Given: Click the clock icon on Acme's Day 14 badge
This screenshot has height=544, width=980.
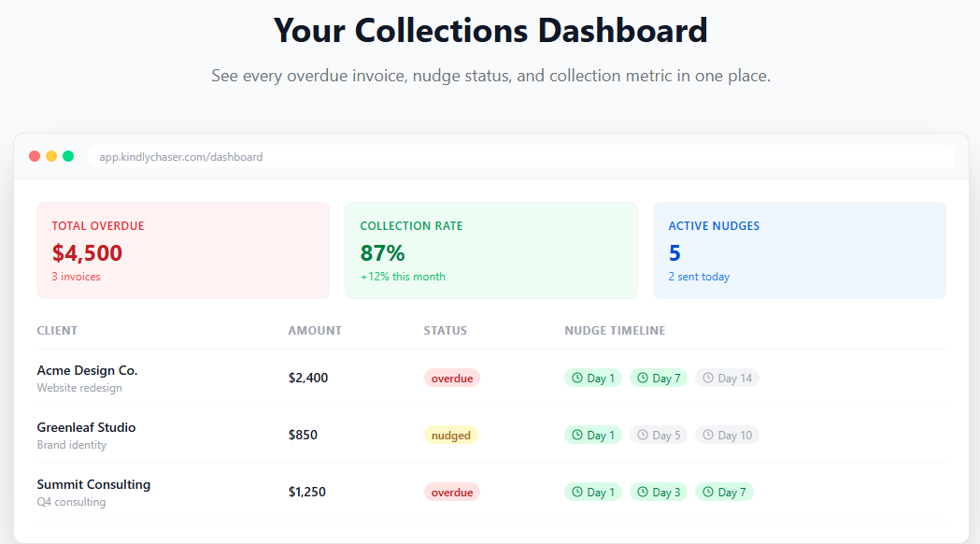Looking at the screenshot, I should (709, 378).
